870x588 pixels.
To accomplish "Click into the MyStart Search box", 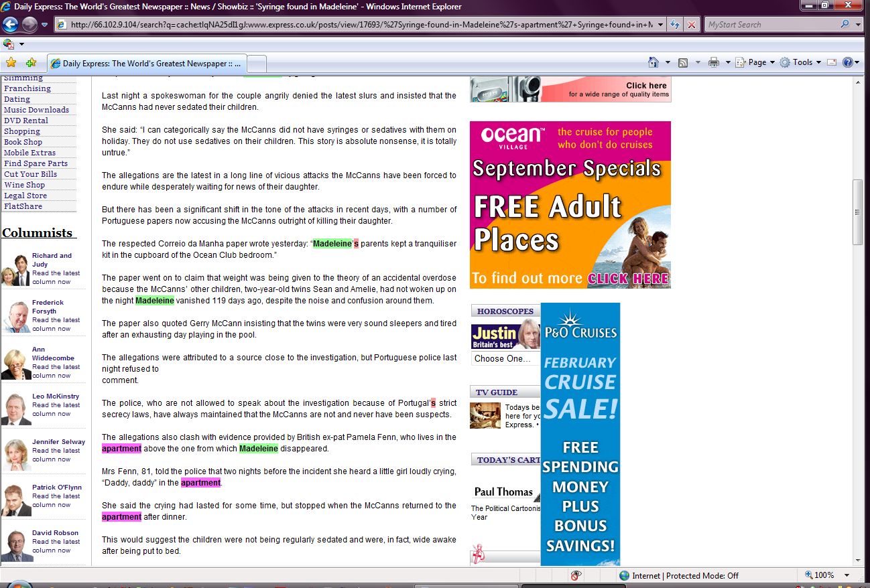I will click(x=769, y=25).
